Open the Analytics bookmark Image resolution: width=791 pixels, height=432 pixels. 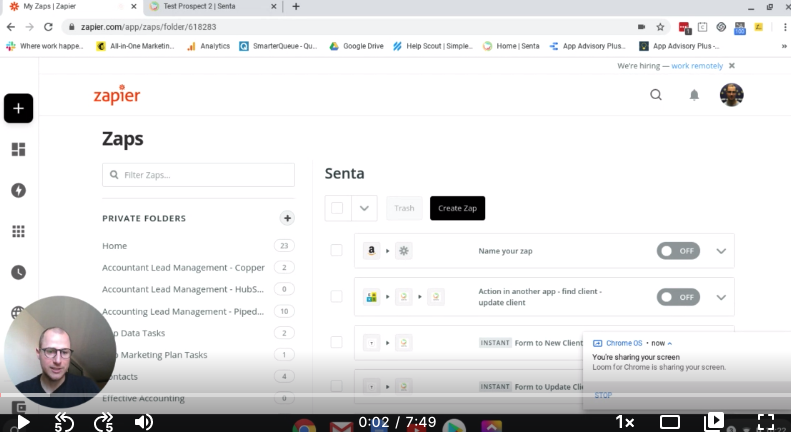(208, 46)
